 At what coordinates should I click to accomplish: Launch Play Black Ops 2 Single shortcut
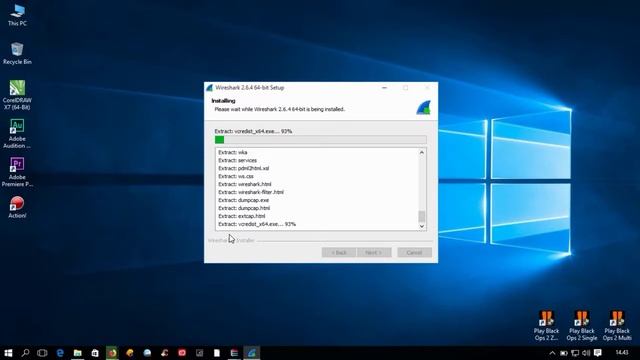pyautogui.click(x=582, y=326)
